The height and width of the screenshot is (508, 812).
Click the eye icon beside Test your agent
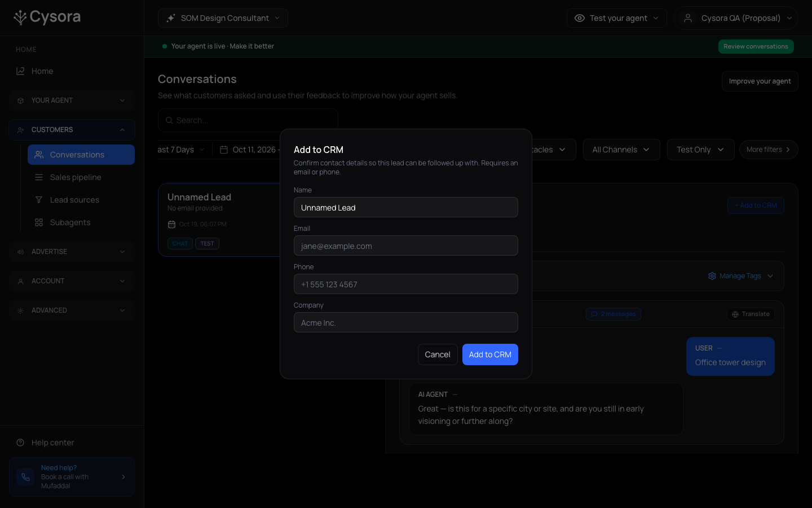579,18
